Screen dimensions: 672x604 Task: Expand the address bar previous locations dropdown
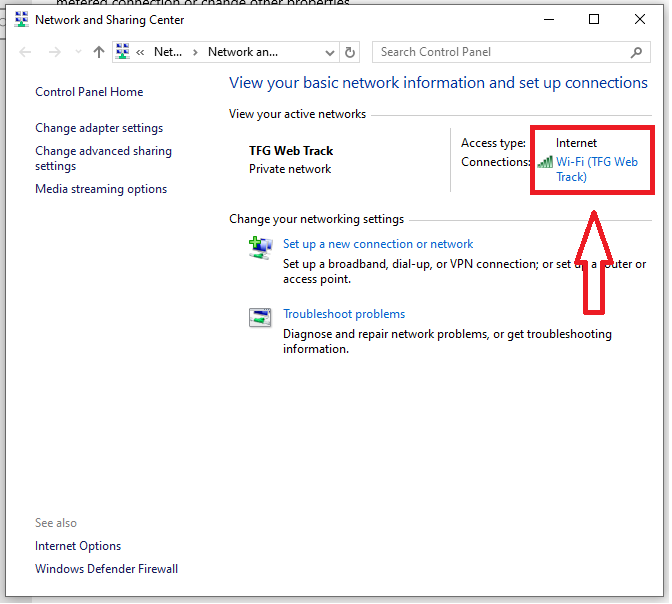point(331,52)
